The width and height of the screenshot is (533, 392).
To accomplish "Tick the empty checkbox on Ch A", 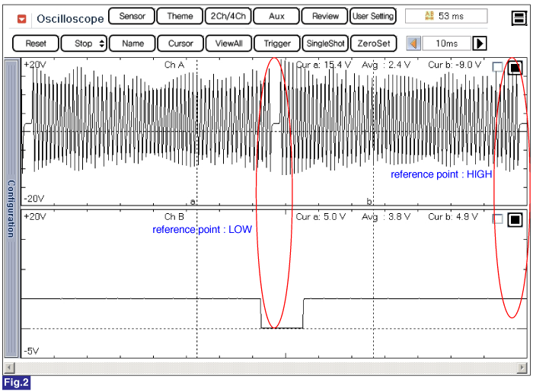I will (x=497, y=67).
